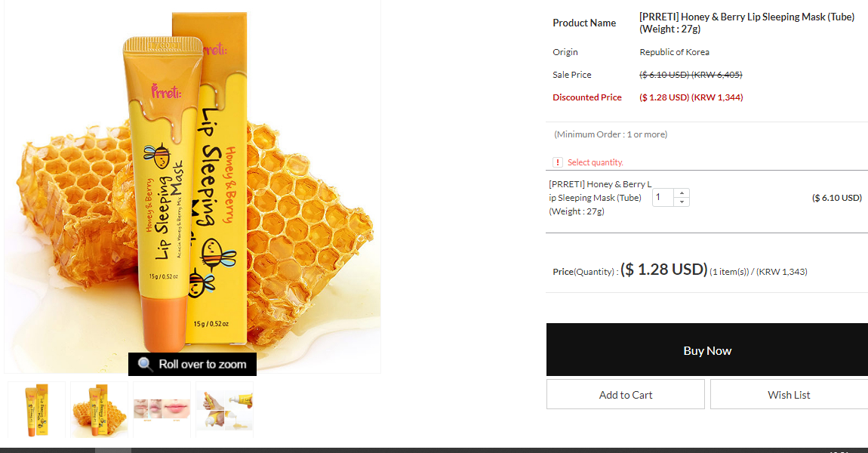Select the hand application thumbnail

click(224, 410)
